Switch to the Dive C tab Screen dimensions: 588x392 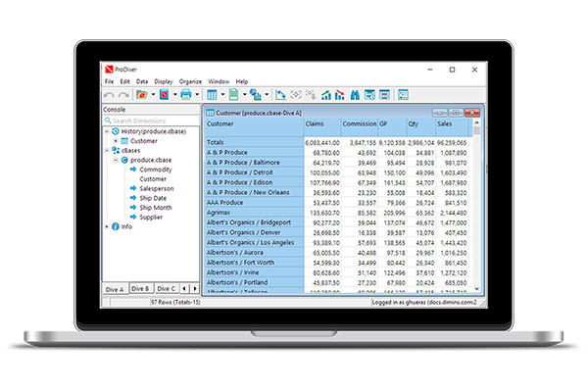click(167, 288)
